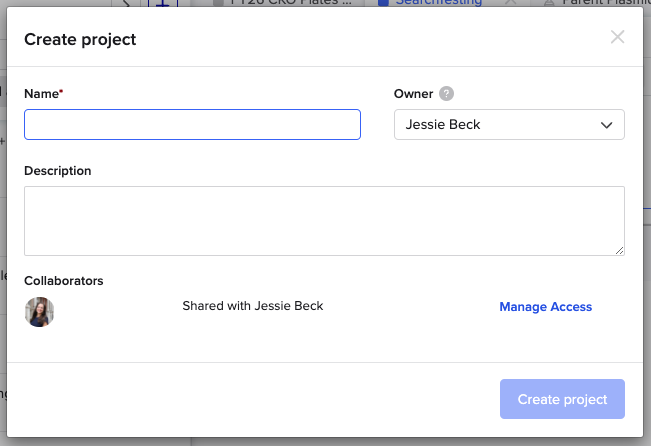Click Jessie Beck's collaborator avatar
Screen dimensions: 651x446
[39, 312]
